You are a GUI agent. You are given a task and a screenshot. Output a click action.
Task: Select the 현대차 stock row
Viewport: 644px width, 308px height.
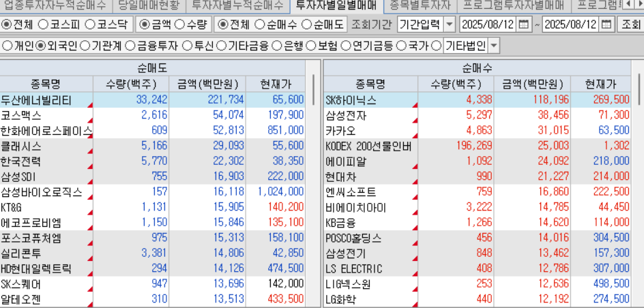(478, 176)
